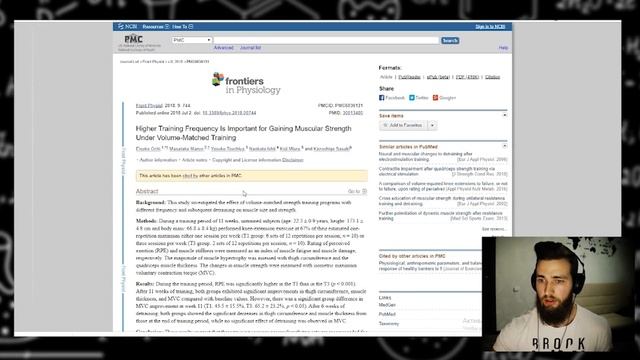Image resolution: width=640 pixels, height=360 pixels.
Task: Expand Copyright and License information
Action: pos(247,160)
